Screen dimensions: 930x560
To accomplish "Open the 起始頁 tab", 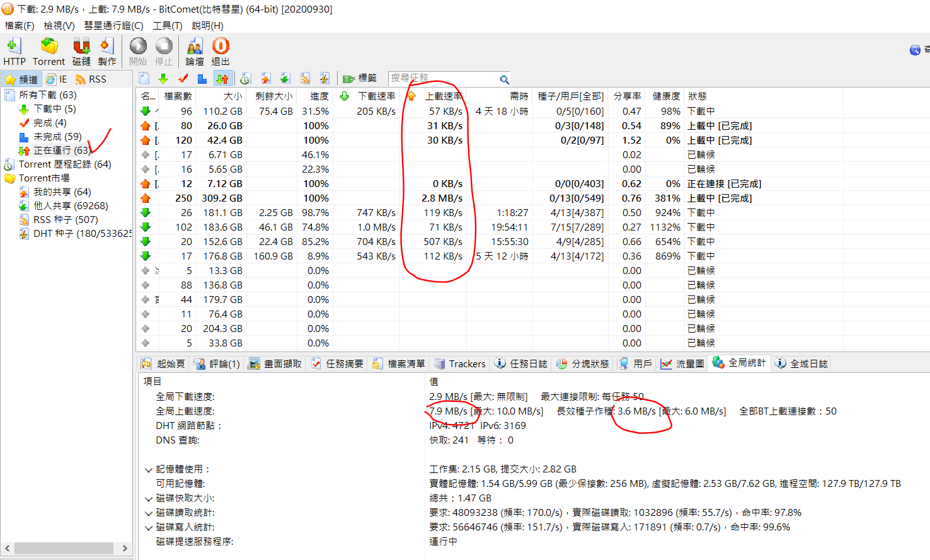I will point(163,363).
